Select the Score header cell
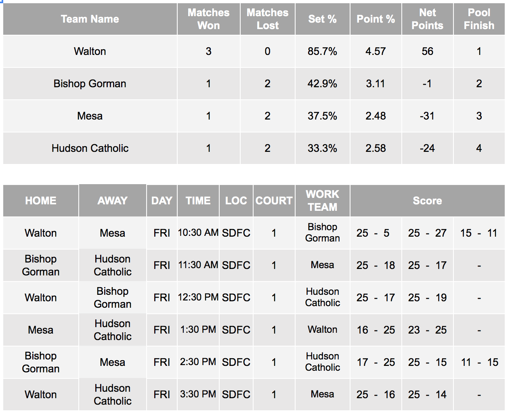The height and width of the screenshot is (420, 512). (x=427, y=201)
